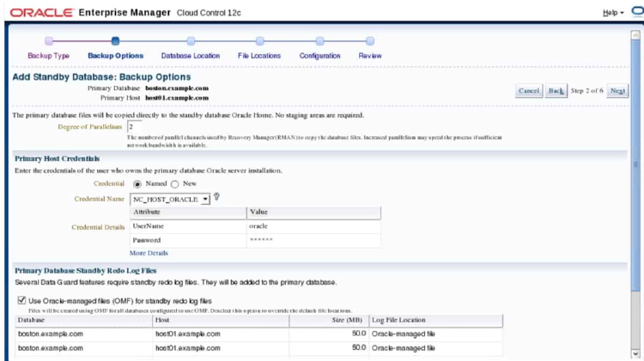This screenshot has height=361, width=644.
Task: Select Backup Options step label
Action: (115, 56)
